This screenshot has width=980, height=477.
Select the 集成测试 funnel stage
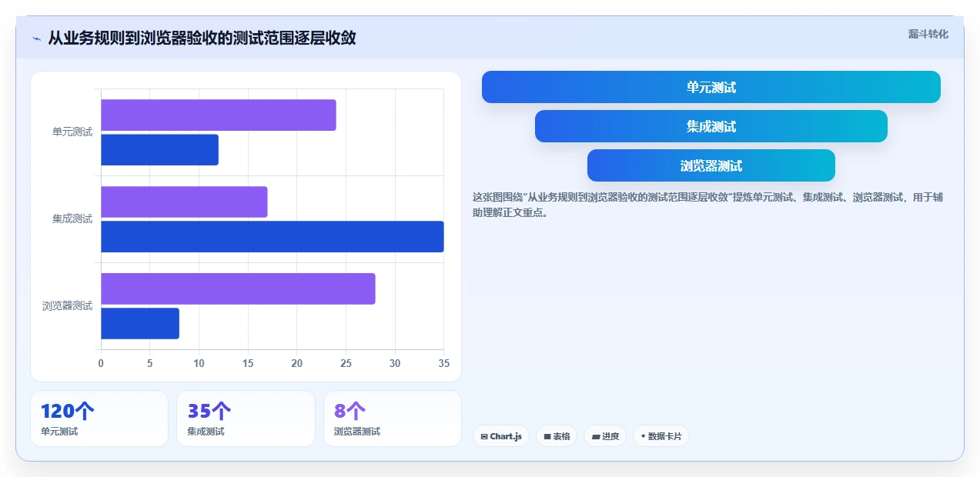(711, 126)
